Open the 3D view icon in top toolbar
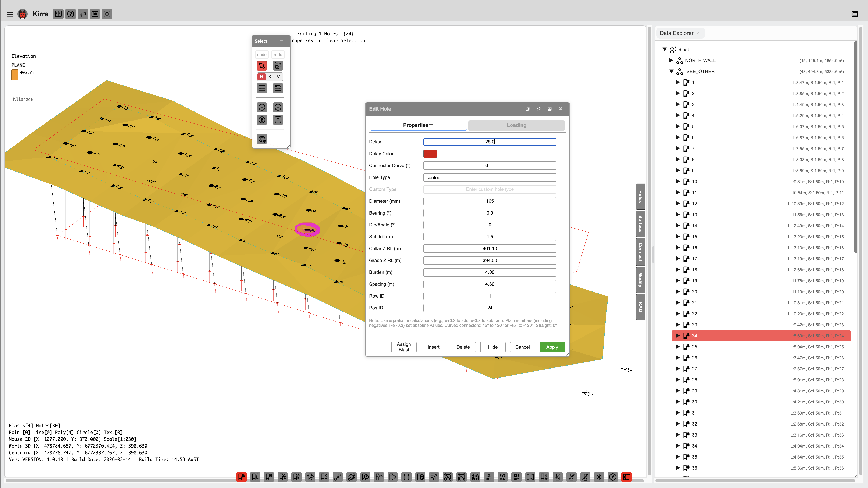Image resolution: width=868 pixels, height=488 pixels. 95,14
